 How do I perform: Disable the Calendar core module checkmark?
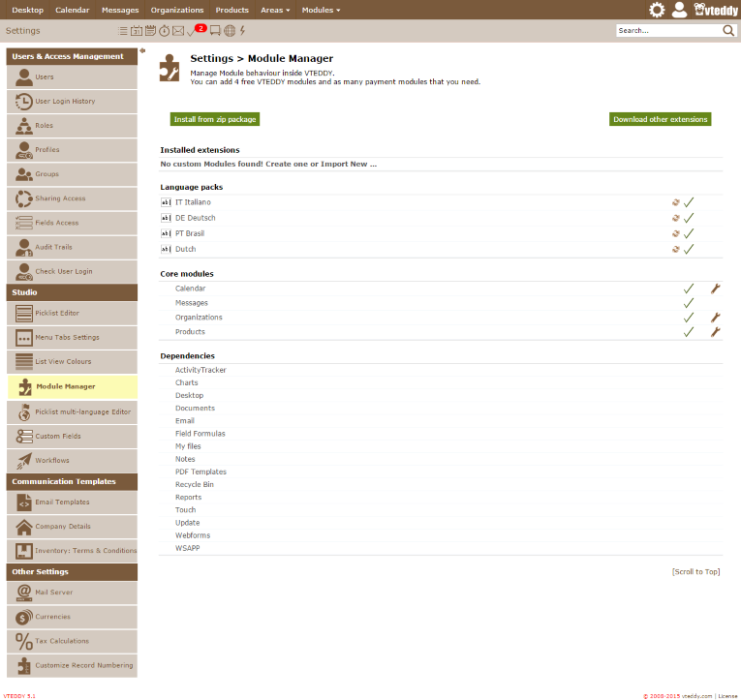[x=689, y=289]
